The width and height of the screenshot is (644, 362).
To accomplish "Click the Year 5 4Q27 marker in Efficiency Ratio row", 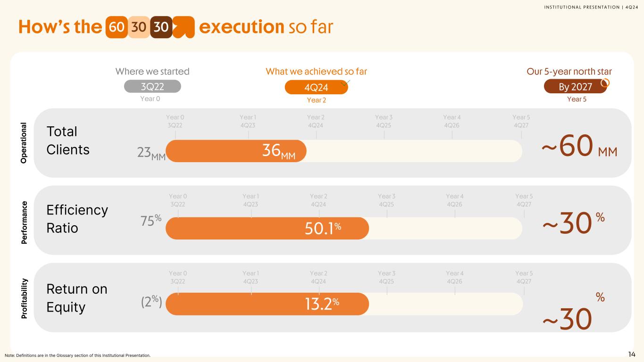I will 524,200.
